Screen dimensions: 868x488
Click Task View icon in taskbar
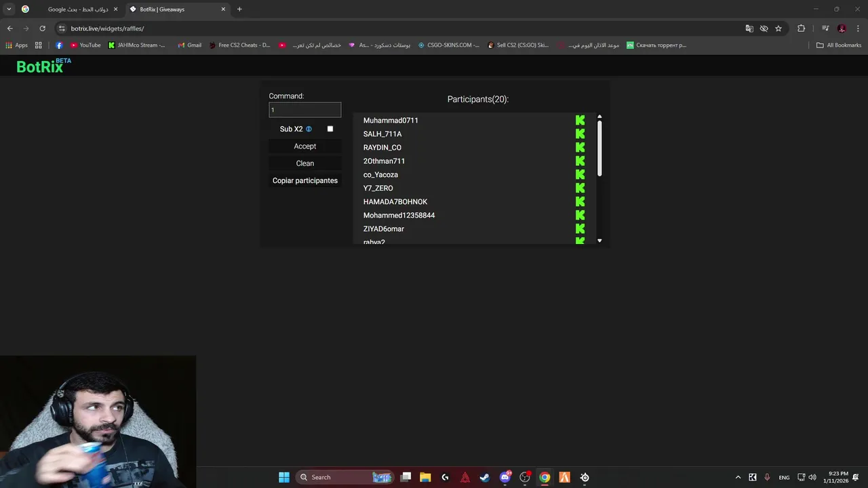click(406, 477)
